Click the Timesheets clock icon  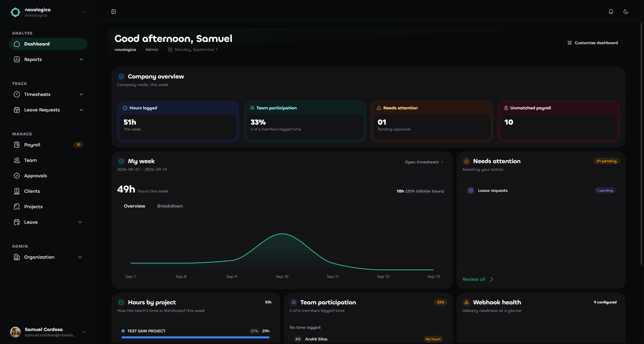pyautogui.click(x=17, y=95)
